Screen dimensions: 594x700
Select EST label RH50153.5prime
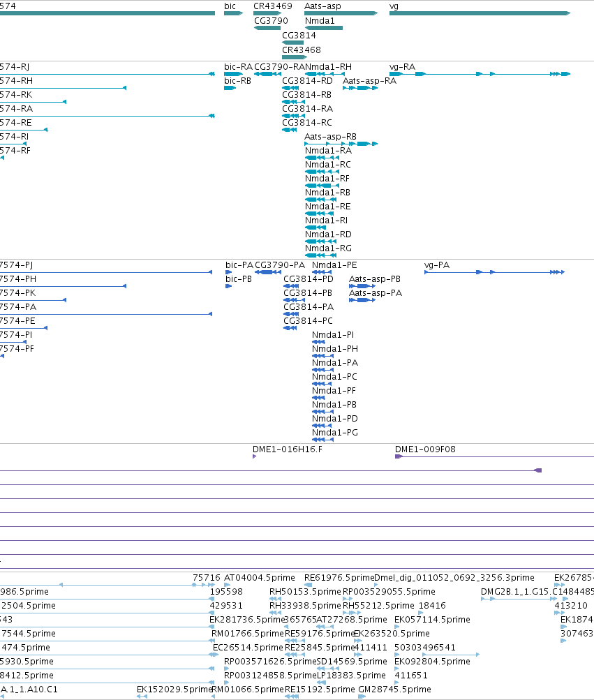[305, 592]
